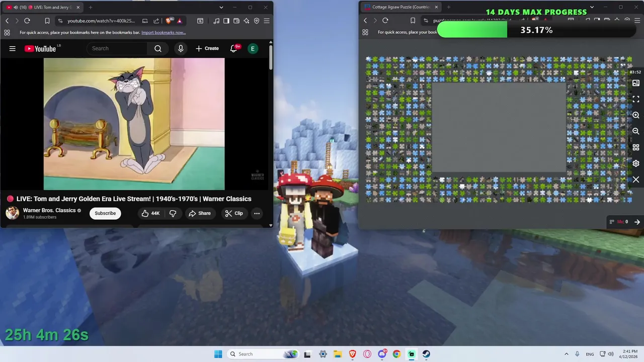Click the youtube.com address bar URL

coord(101,21)
